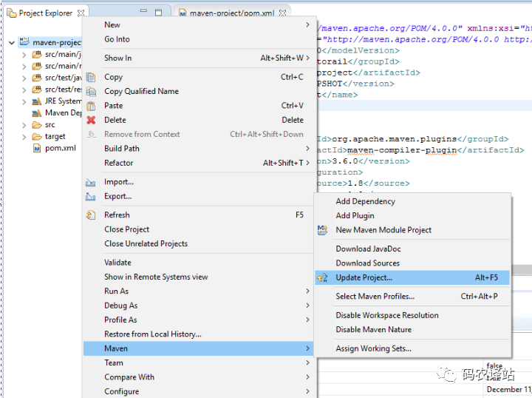Open the Refactor submenu

coord(198,163)
